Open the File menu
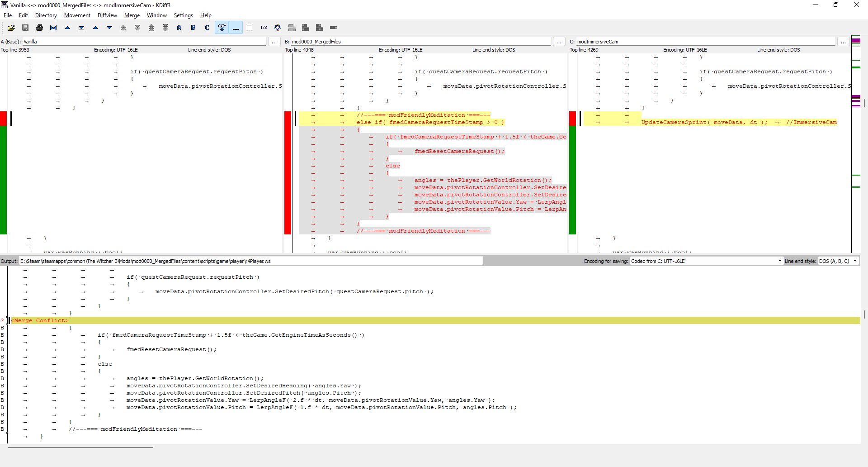Screen dimensions: 868x467 pos(8,15)
